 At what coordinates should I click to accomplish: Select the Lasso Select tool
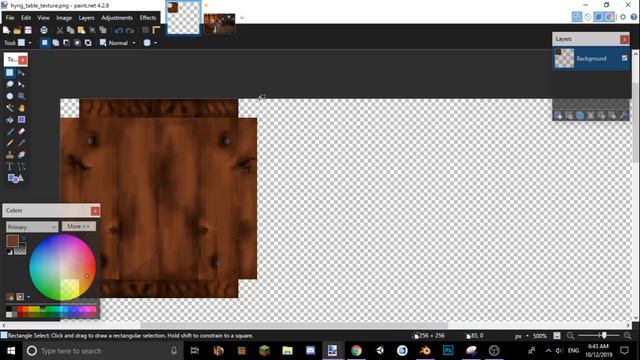click(10, 84)
